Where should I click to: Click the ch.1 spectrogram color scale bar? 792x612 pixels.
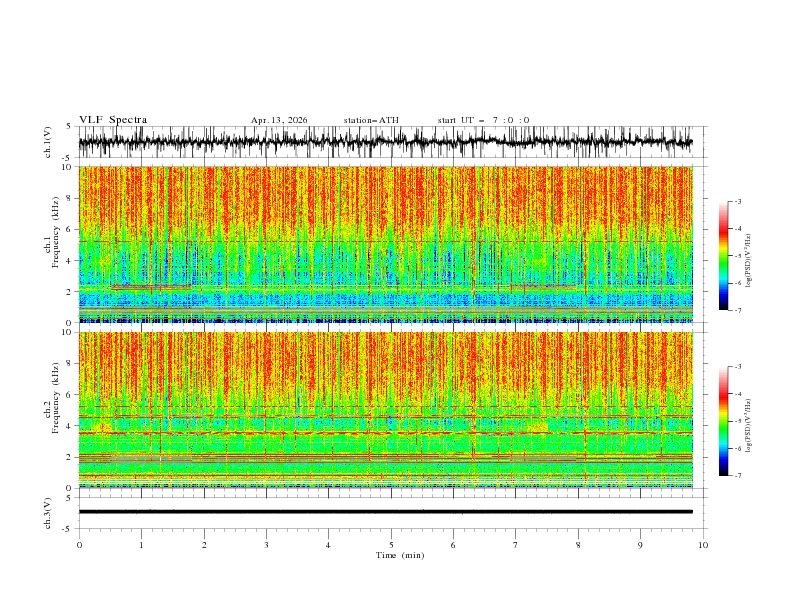pyautogui.click(x=723, y=256)
